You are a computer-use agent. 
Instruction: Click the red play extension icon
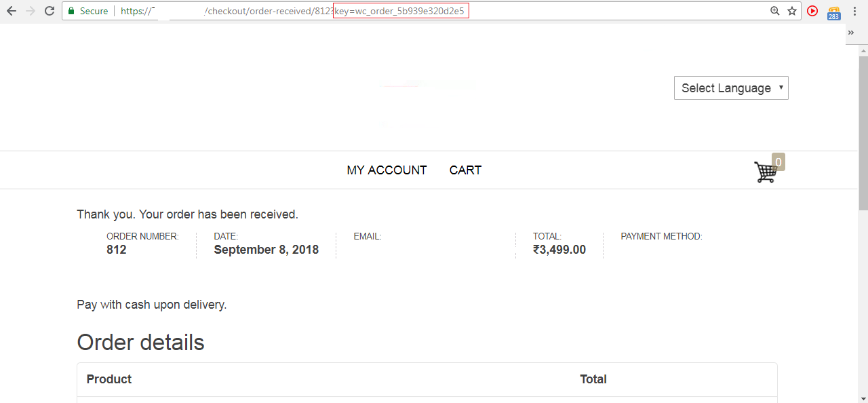812,11
